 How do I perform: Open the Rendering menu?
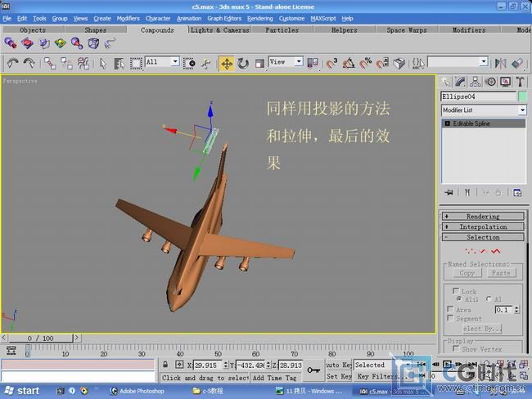pyautogui.click(x=260, y=18)
